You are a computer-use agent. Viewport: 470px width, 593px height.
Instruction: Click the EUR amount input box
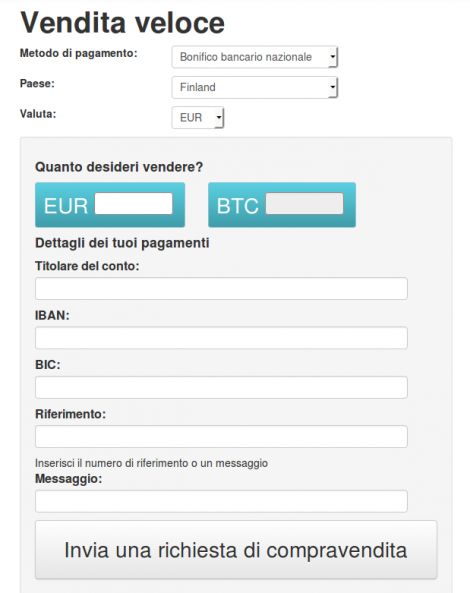133,203
